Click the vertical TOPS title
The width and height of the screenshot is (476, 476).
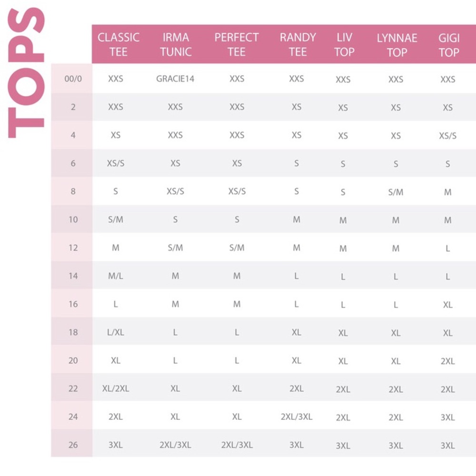pyautogui.click(x=26, y=72)
